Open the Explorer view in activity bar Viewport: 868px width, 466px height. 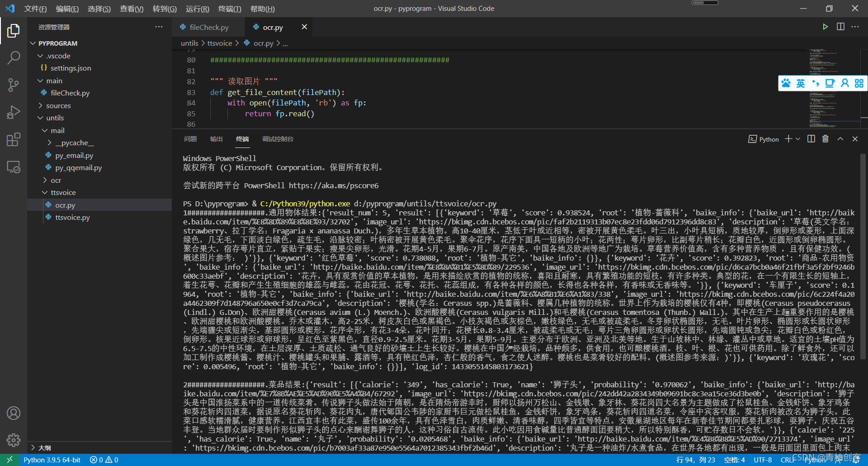coord(14,31)
